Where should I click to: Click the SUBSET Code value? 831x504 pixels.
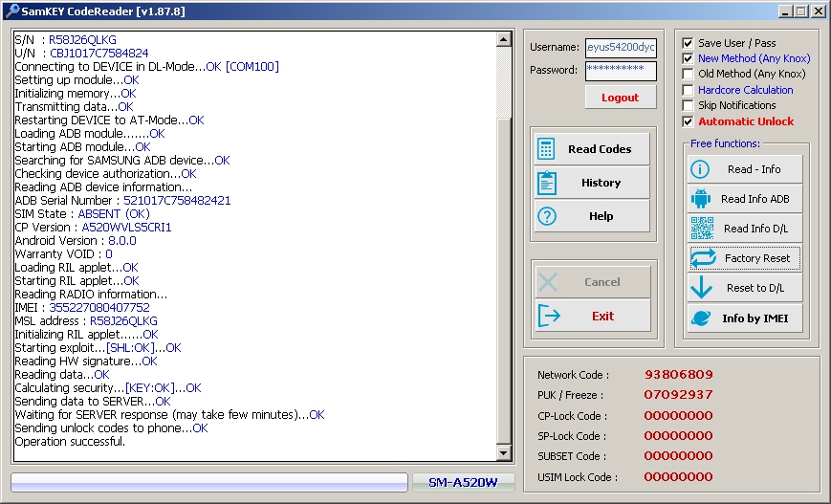coord(678,456)
